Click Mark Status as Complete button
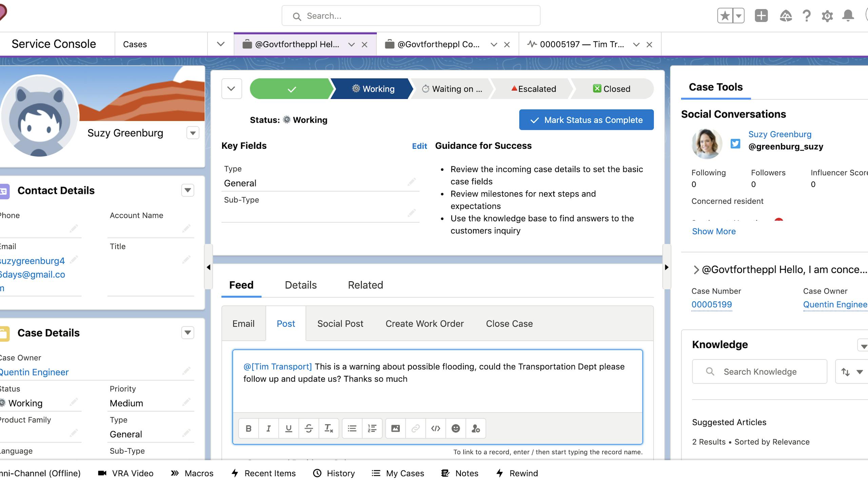868x486 pixels. [x=586, y=120]
